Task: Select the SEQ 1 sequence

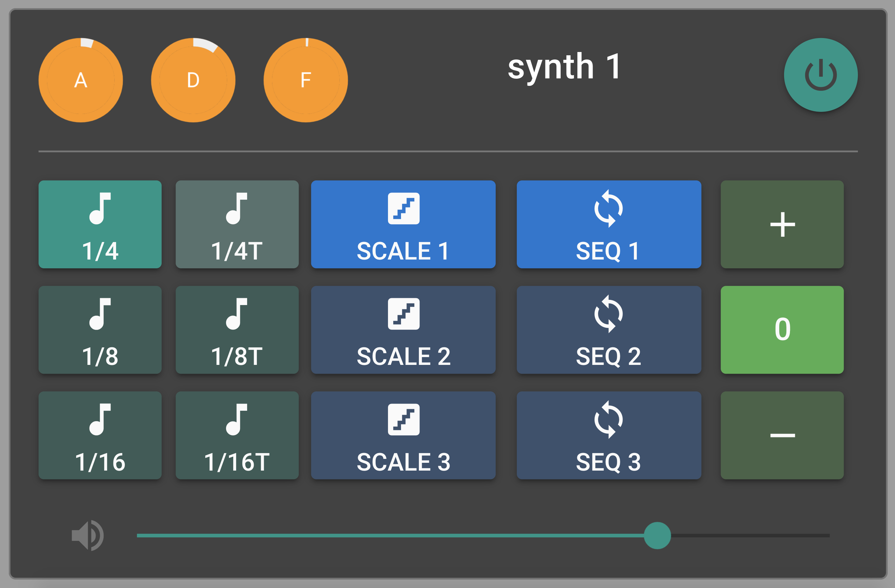Action: coord(608,224)
